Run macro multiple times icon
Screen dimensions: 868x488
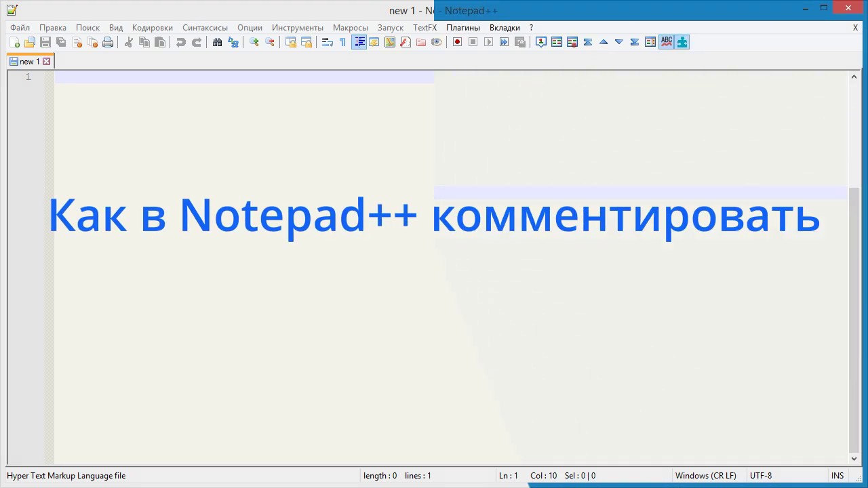504,42
